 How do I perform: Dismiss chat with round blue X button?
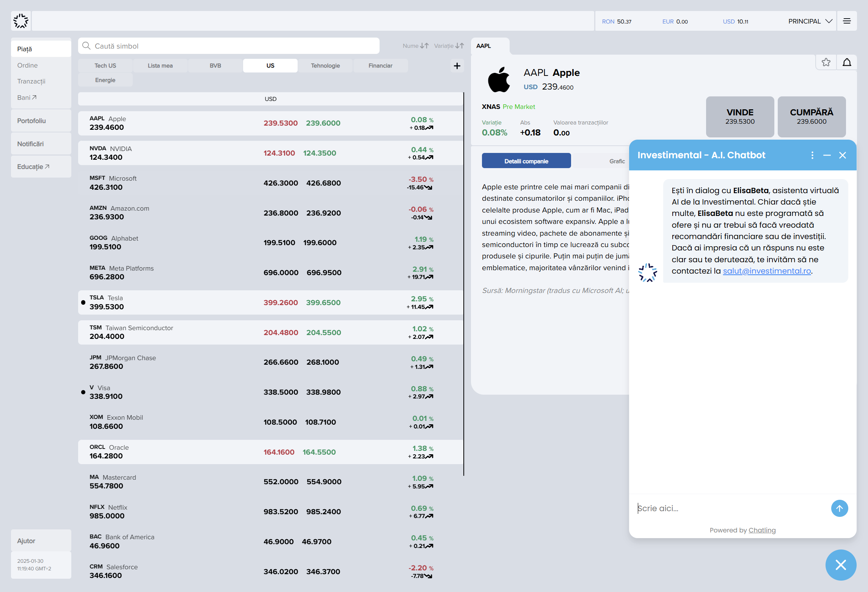point(841,565)
